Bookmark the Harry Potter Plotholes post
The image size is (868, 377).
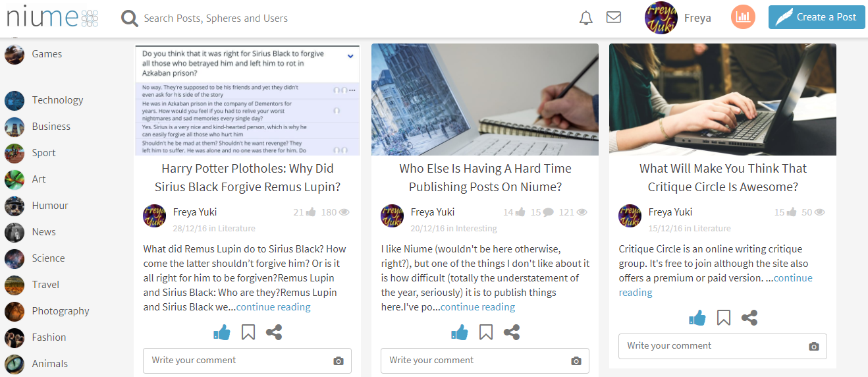tap(248, 332)
